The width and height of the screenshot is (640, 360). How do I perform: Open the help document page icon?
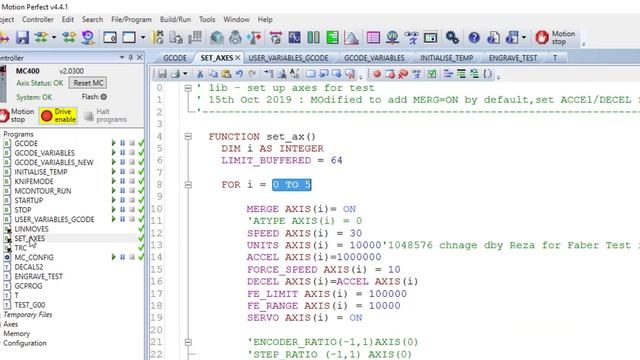(x=493, y=38)
